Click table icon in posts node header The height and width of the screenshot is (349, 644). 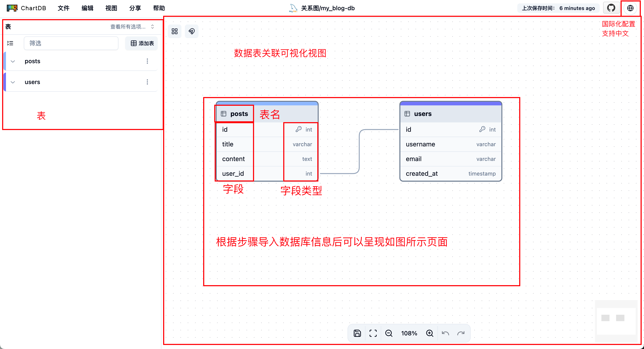[x=223, y=114]
